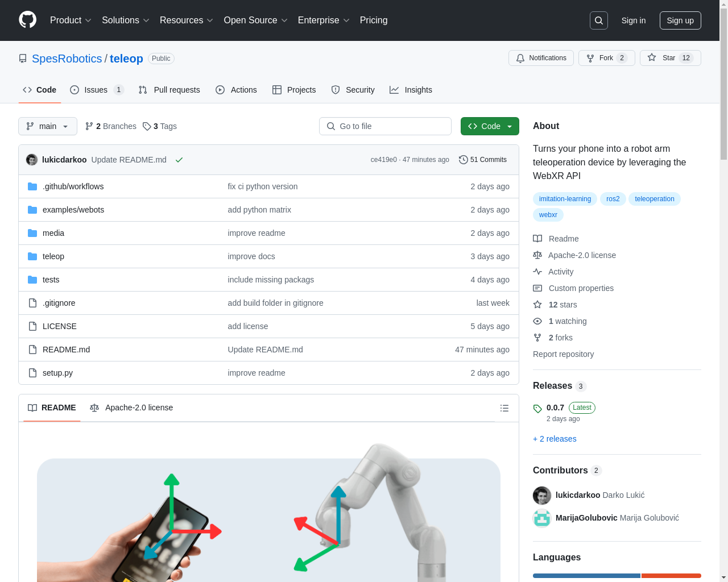728x582 pixels.
Task: Star the teleop repository
Action: click(670, 58)
